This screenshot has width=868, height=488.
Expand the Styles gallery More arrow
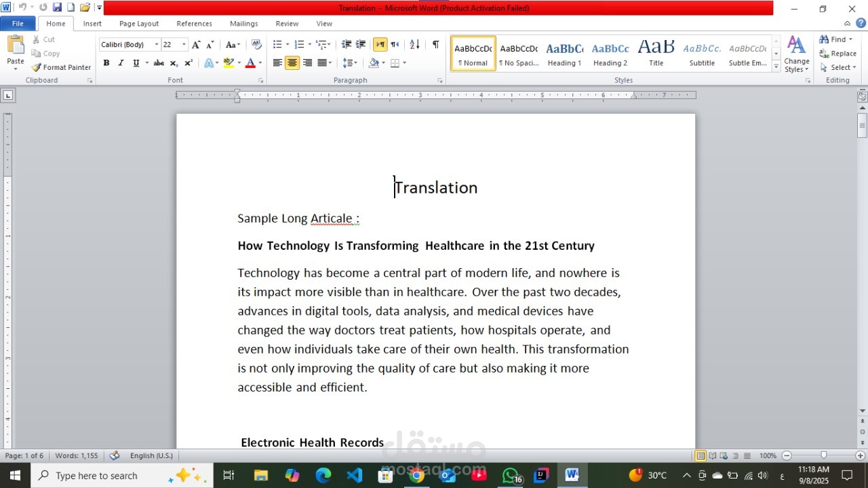point(776,66)
